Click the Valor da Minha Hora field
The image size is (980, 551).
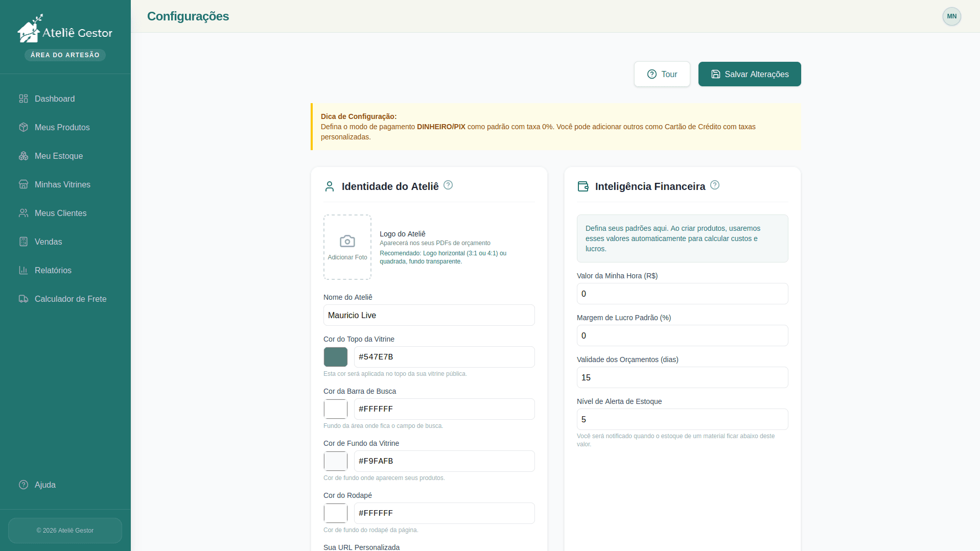tap(682, 294)
